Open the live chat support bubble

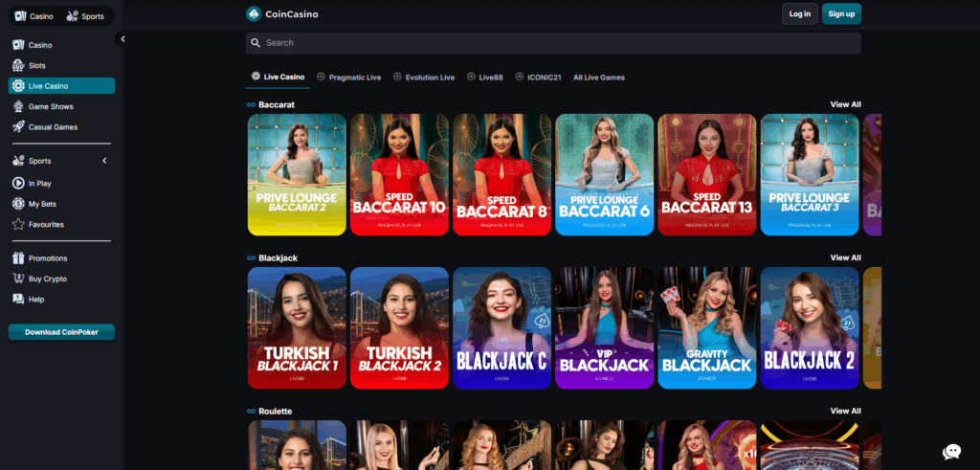coord(951,451)
